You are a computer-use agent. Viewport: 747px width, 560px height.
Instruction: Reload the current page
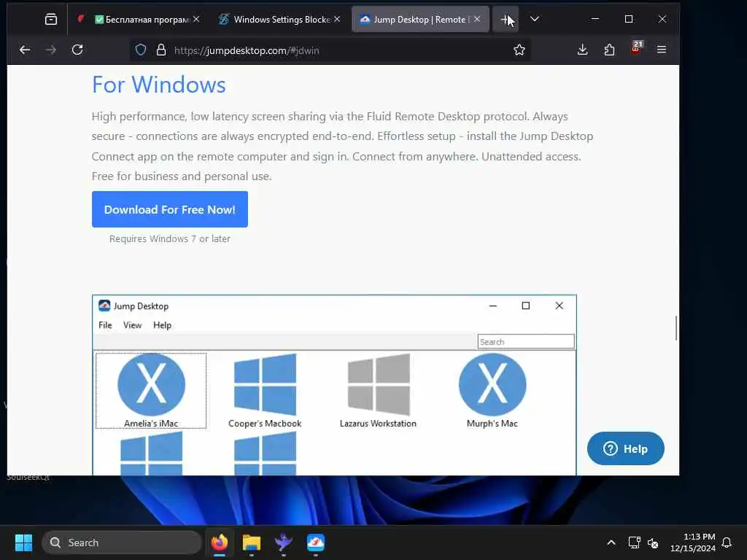(77, 50)
